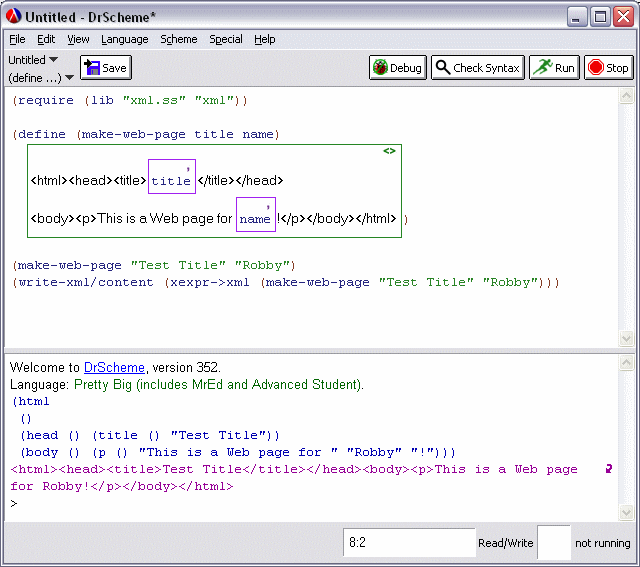The width and height of the screenshot is (640, 567).
Task: Click the purple <html><head><title>Test Title output line
Action: pyautogui.click(x=294, y=469)
